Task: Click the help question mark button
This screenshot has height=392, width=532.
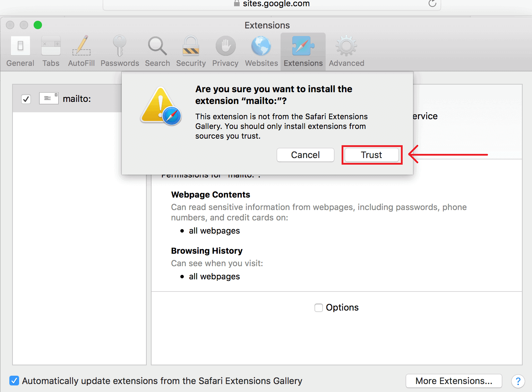Action: click(x=518, y=381)
